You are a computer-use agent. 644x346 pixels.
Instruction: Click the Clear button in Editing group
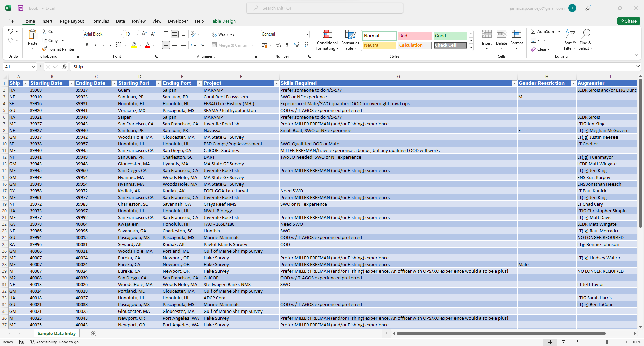(x=540, y=49)
